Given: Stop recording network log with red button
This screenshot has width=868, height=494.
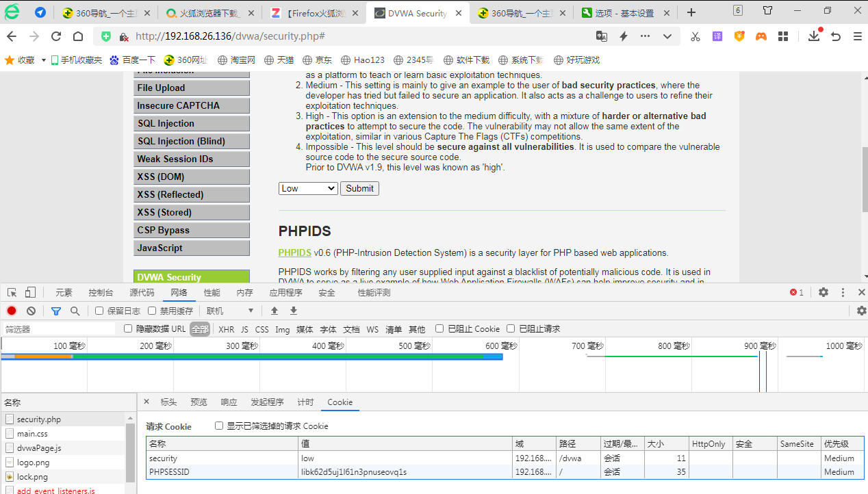Looking at the screenshot, I should coord(12,311).
